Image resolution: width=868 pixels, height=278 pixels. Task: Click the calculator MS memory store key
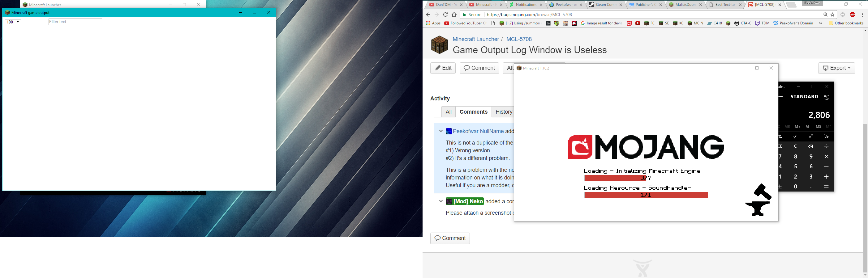(x=818, y=127)
